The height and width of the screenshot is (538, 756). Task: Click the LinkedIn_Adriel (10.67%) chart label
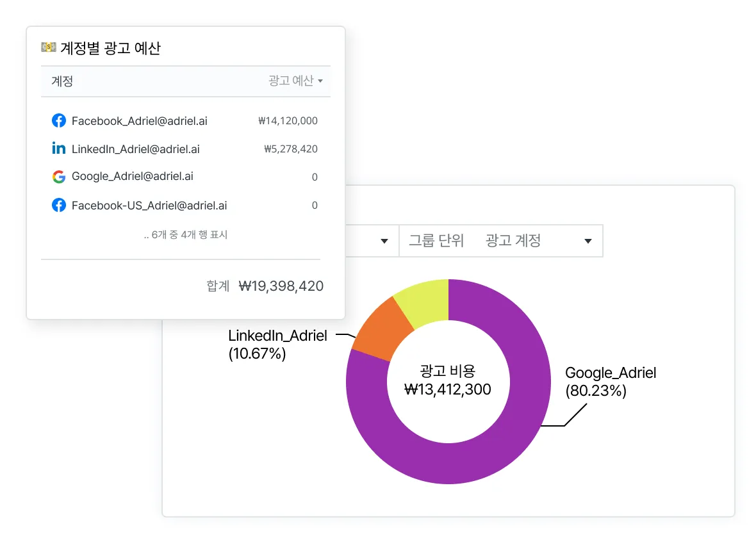(277, 344)
